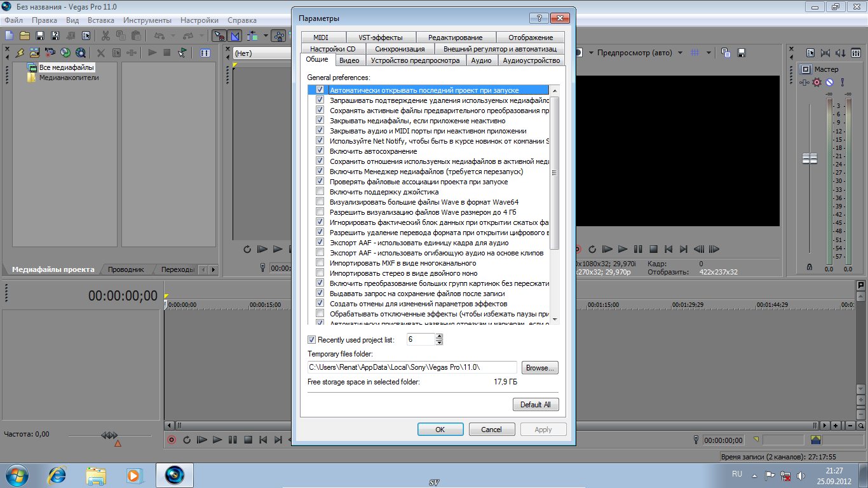Click the Cut scissors icon in toolbar
This screenshot has width=868, height=488.
click(105, 36)
